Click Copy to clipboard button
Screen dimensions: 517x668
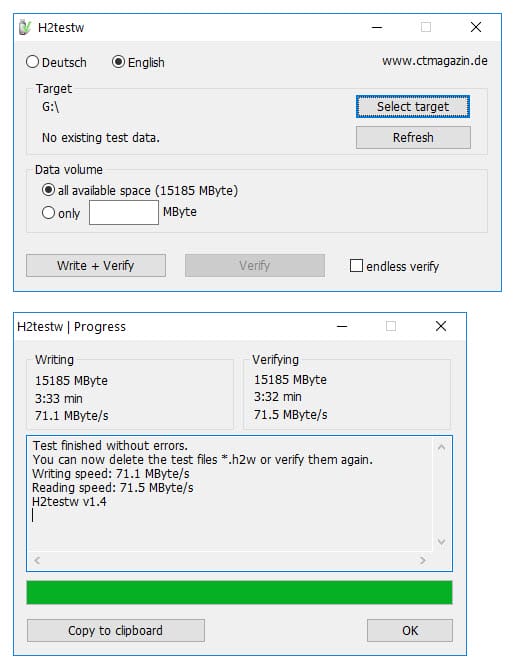[x=116, y=631]
